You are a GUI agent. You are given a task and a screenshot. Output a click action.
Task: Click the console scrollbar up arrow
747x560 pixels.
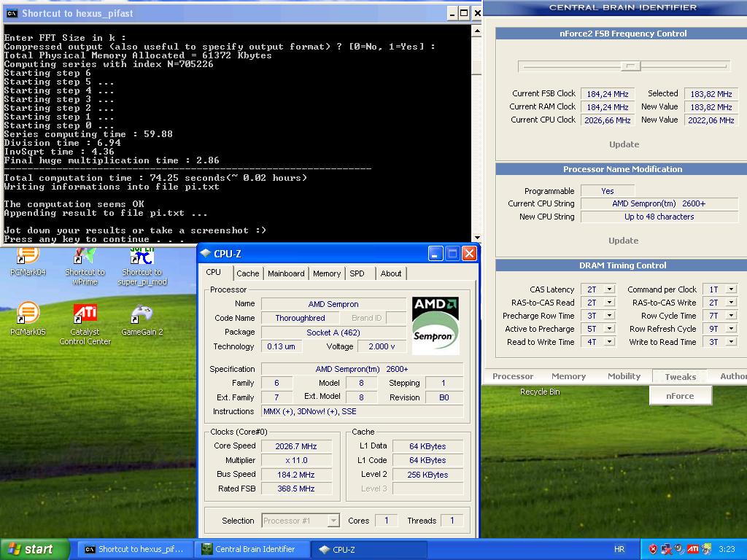coord(477,31)
